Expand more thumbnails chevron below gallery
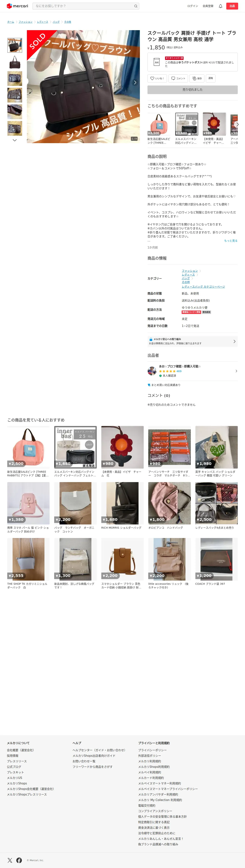The width and height of the screenshot is (245, 868). [15, 140]
